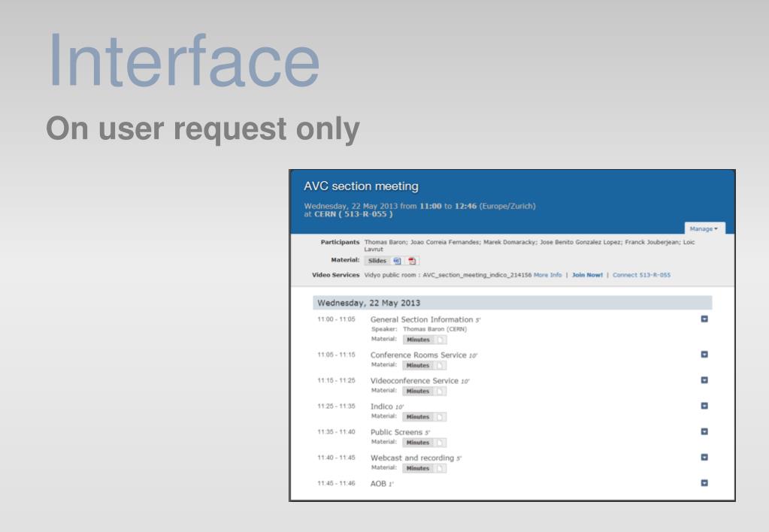
Task: Click the Connect 513-R-055 link
Action: [641, 275]
